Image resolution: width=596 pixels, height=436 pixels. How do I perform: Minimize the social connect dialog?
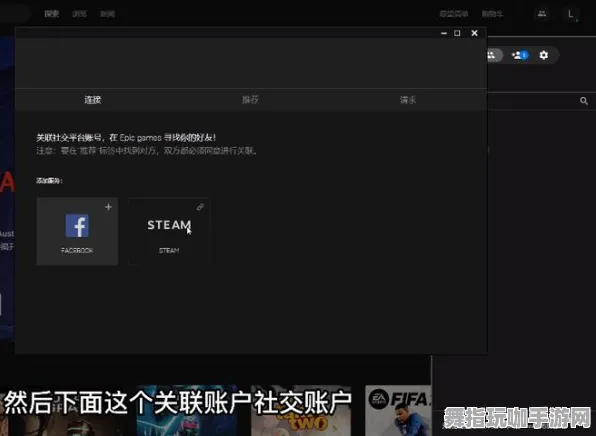coord(444,33)
